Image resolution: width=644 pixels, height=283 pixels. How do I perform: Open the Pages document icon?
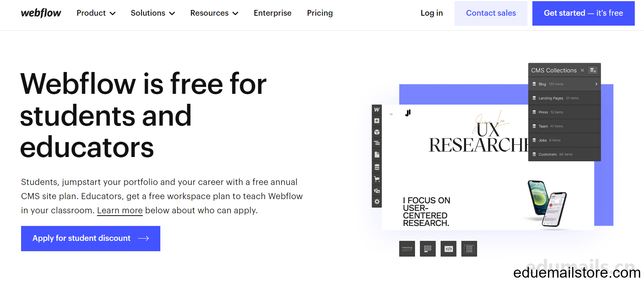point(377,155)
